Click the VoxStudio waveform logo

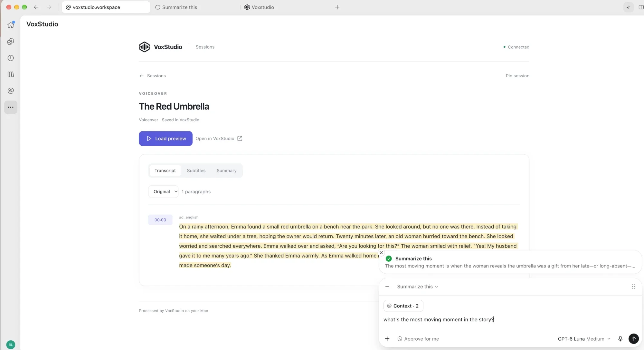point(144,47)
